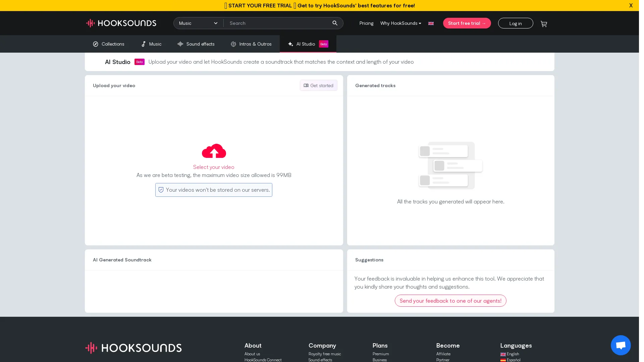Screen dimensions: 644x362
Task: Click the generated tracks placeholder illustration
Action: point(450,166)
